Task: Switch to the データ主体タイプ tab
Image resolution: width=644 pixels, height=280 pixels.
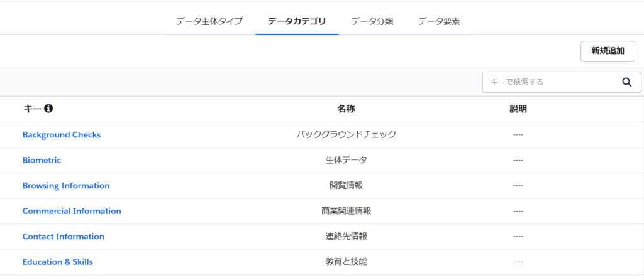Action: 209,21
